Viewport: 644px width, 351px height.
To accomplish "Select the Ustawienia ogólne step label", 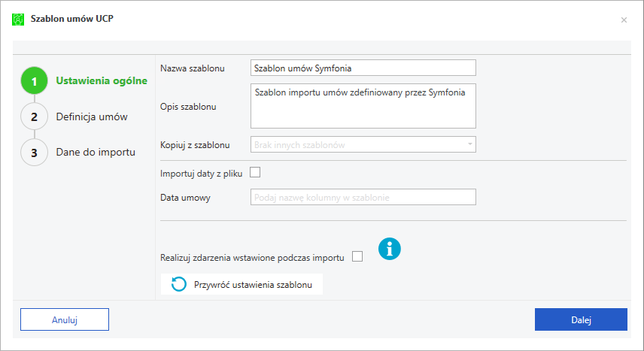I will (102, 81).
